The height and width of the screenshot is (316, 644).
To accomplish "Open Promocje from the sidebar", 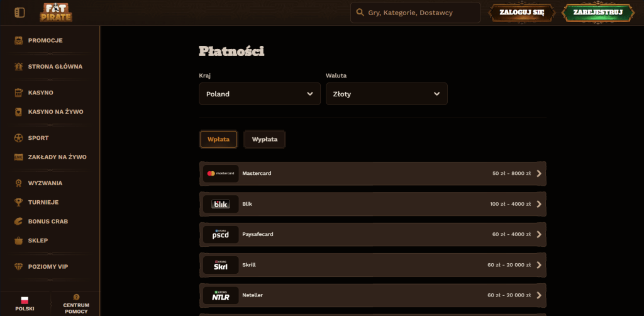I will tap(45, 40).
